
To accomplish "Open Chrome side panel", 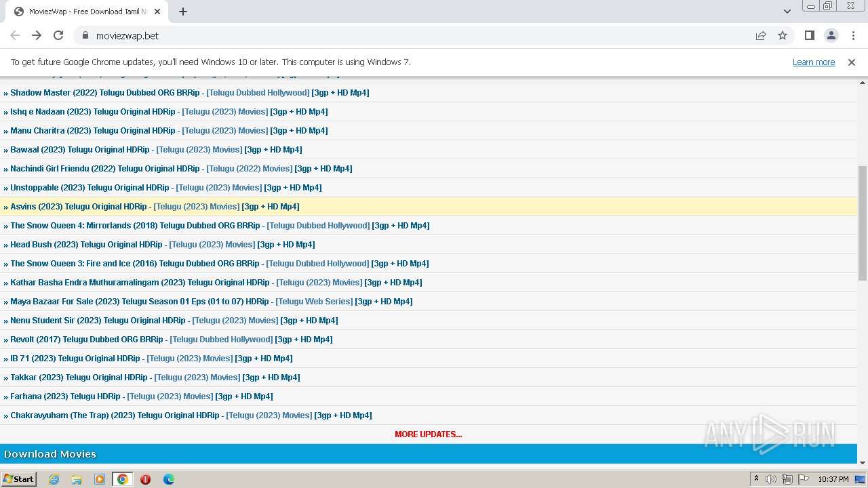I will coord(809,35).
